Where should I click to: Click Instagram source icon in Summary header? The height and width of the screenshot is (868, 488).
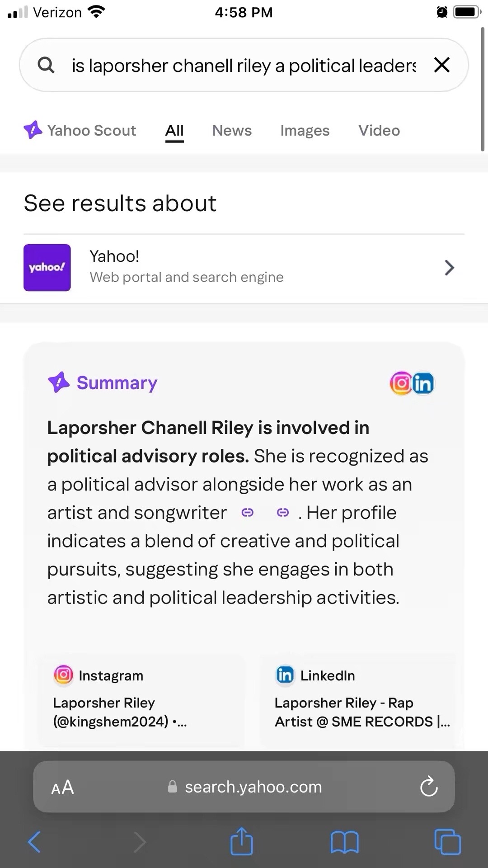pos(401,383)
